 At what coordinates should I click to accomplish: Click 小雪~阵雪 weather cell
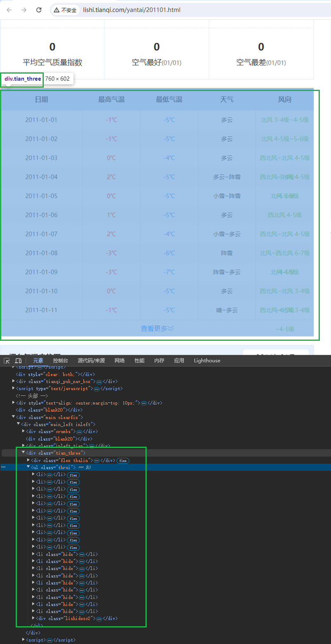pyautogui.click(x=227, y=196)
